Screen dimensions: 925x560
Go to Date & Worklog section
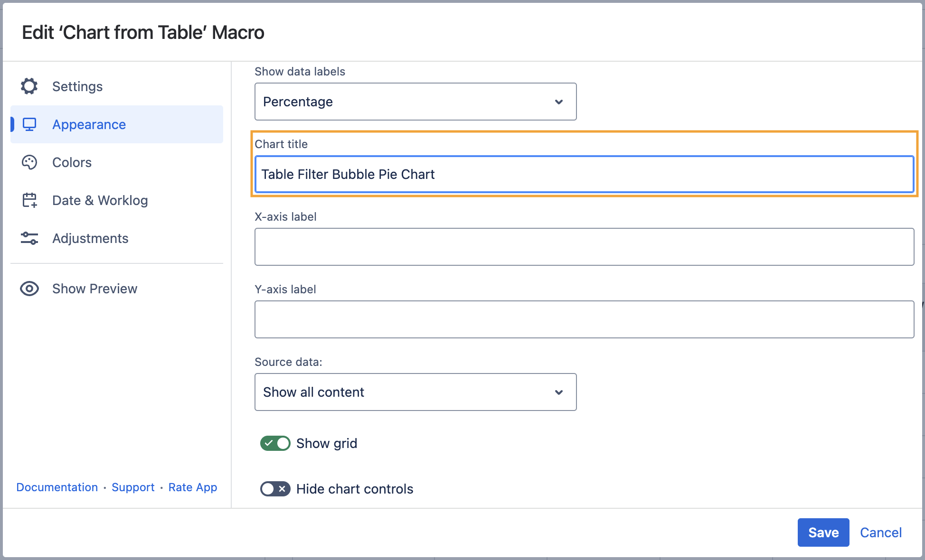pyautogui.click(x=100, y=200)
